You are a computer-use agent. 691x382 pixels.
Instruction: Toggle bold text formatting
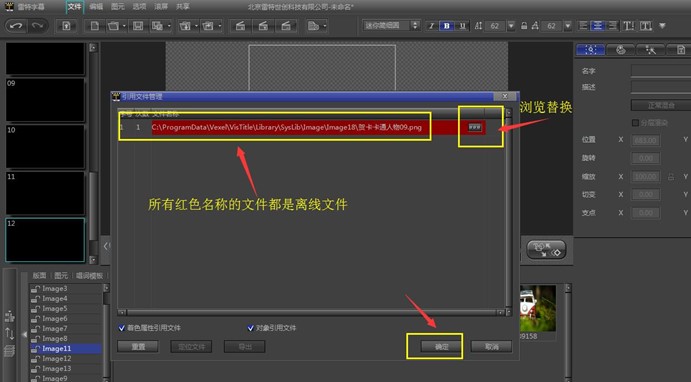tap(446, 26)
